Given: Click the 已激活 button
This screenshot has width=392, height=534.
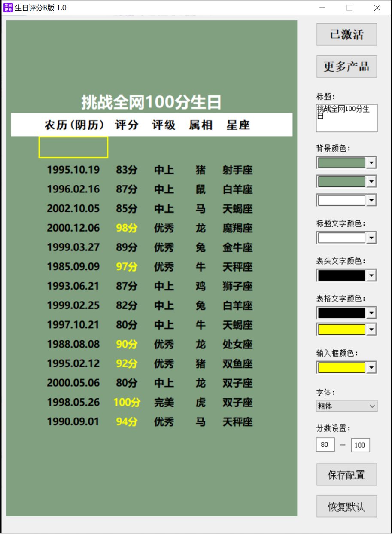Looking at the screenshot, I should click(x=346, y=34).
